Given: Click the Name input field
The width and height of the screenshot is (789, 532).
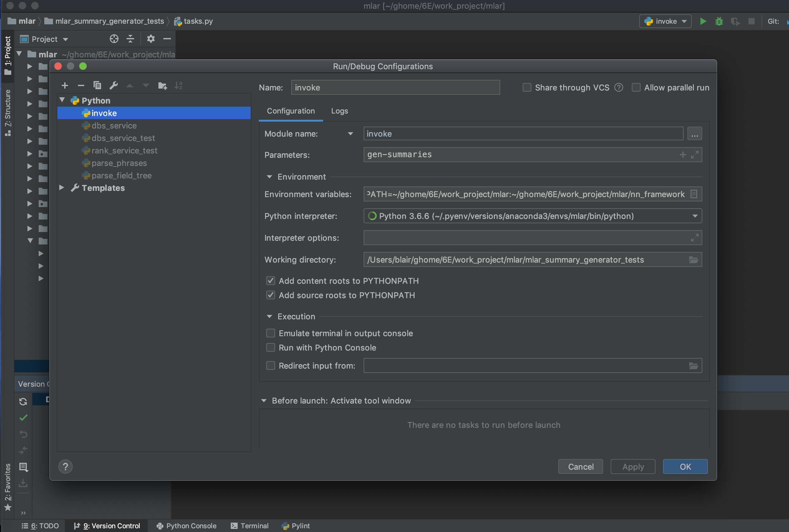Looking at the screenshot, I should tap(395, 88).
